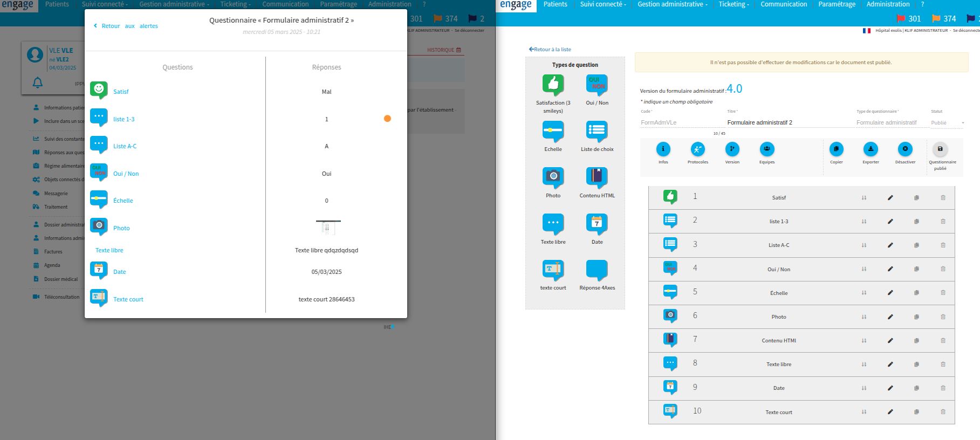Click the orange alert dot for liste 1-3
Viewport: 980px width, 440px height.
387,119
